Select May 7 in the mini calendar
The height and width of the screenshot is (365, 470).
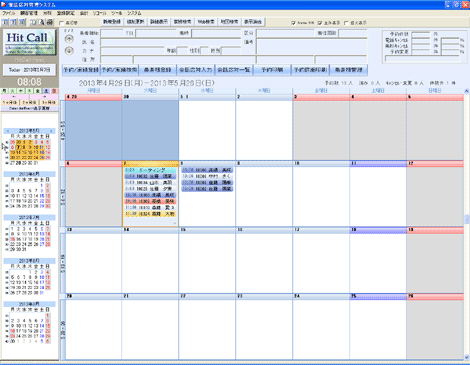[19, 147]
